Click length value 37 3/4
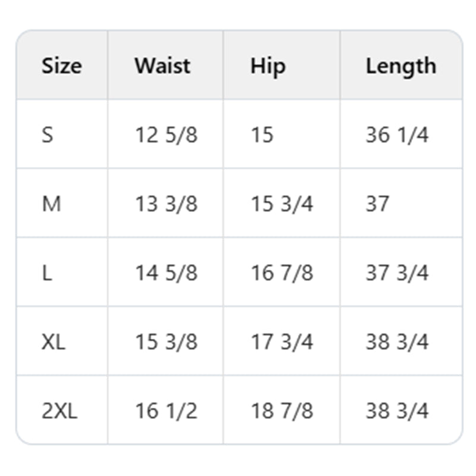 (x=397, y=273)
